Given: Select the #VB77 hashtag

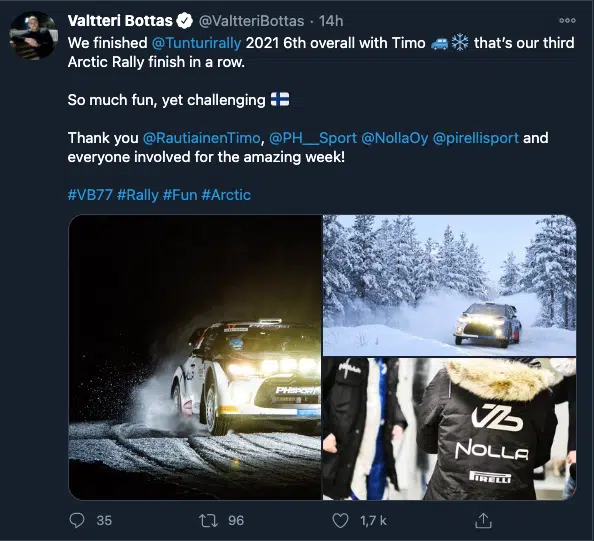Looking at the screenshot, I should pyautogui.click(x=90, y=195).
